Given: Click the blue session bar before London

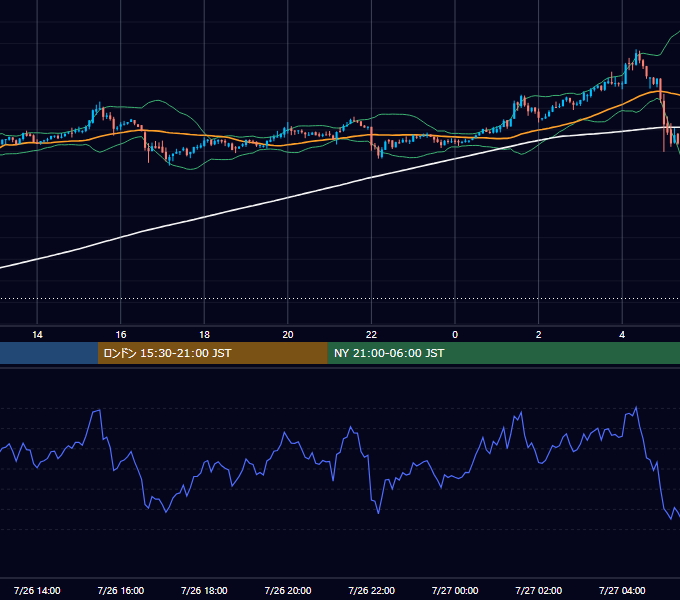Looking at the screenshot, I should (x=49, y=353).
